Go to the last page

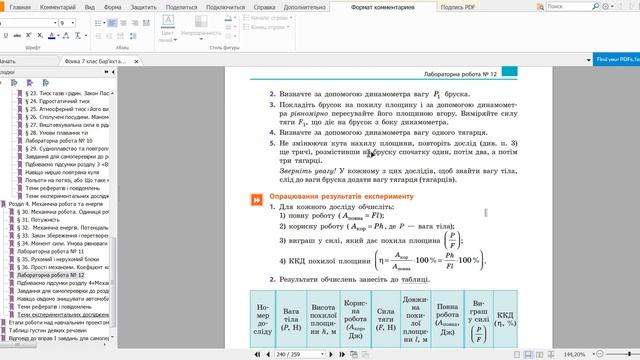[x=342, y=354]
